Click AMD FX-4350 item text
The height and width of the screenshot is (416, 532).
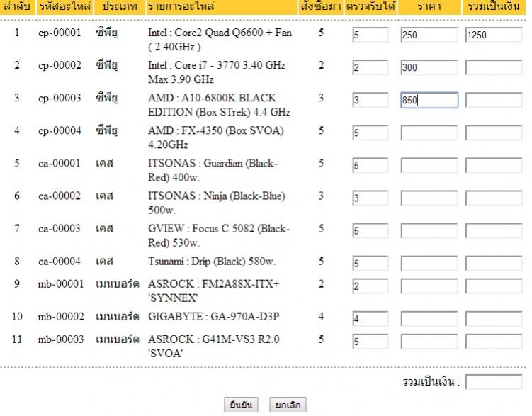216,137
